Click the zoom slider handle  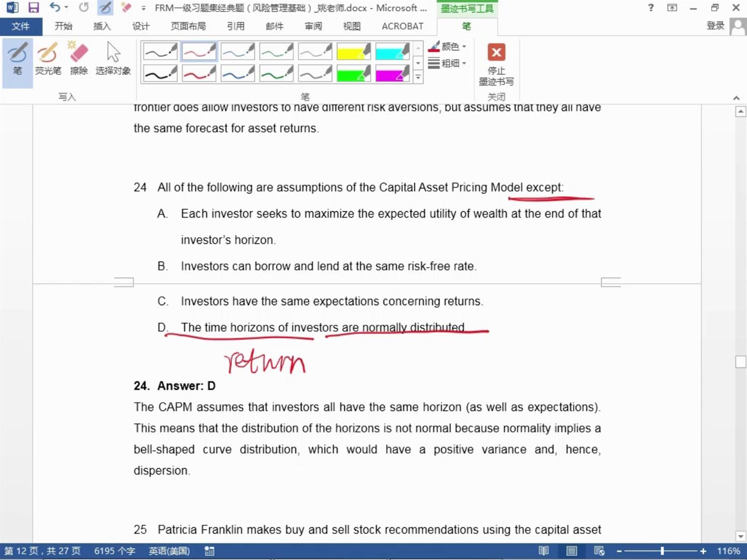[x=662, y=551]
